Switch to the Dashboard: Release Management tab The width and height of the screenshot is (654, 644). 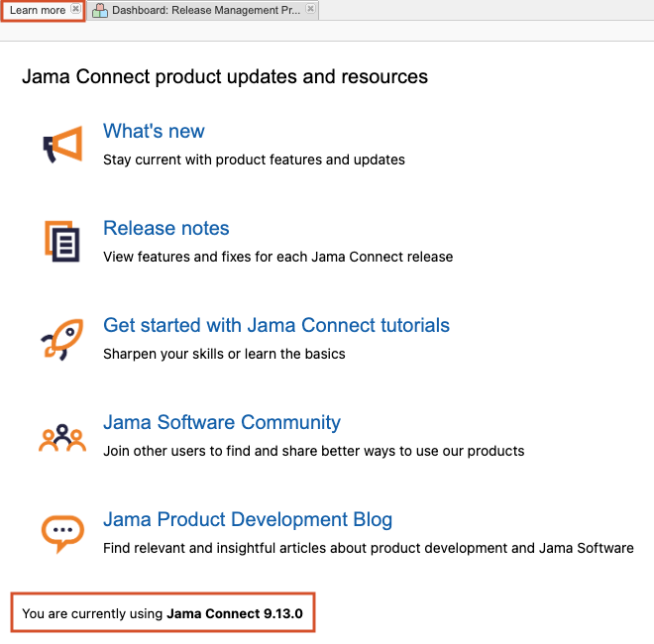[x=205, y=10]
